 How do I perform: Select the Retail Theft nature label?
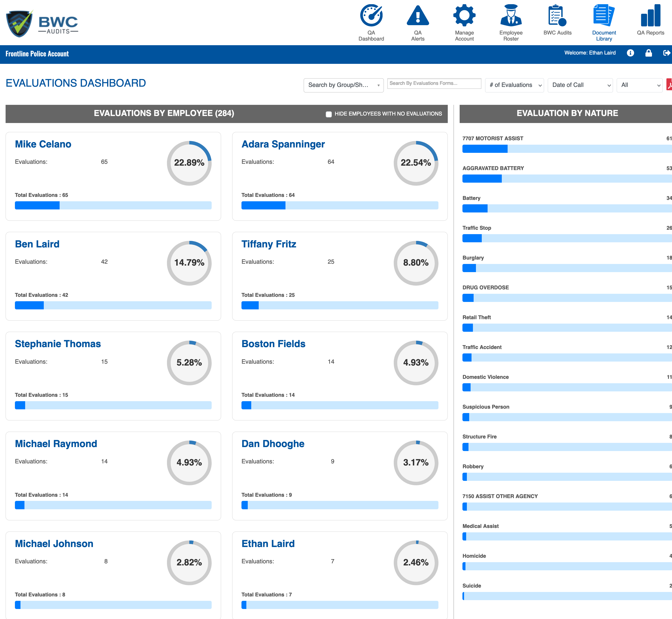[x=476, y=317]
